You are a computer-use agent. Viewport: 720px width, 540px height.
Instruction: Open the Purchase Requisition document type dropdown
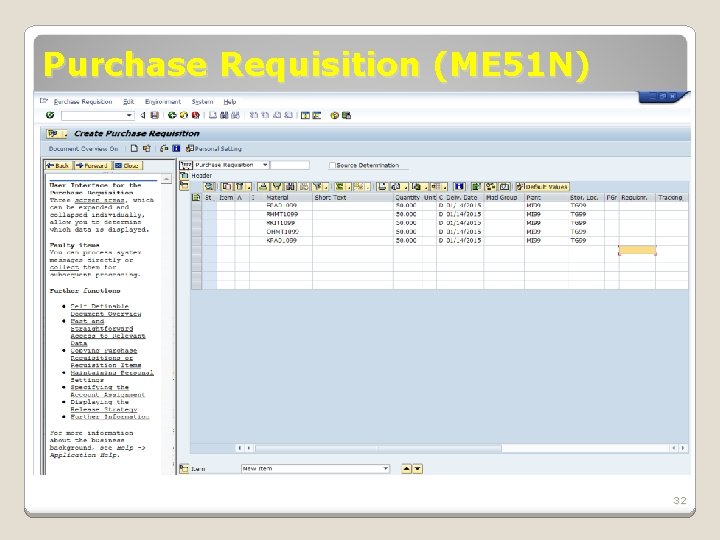265,165
